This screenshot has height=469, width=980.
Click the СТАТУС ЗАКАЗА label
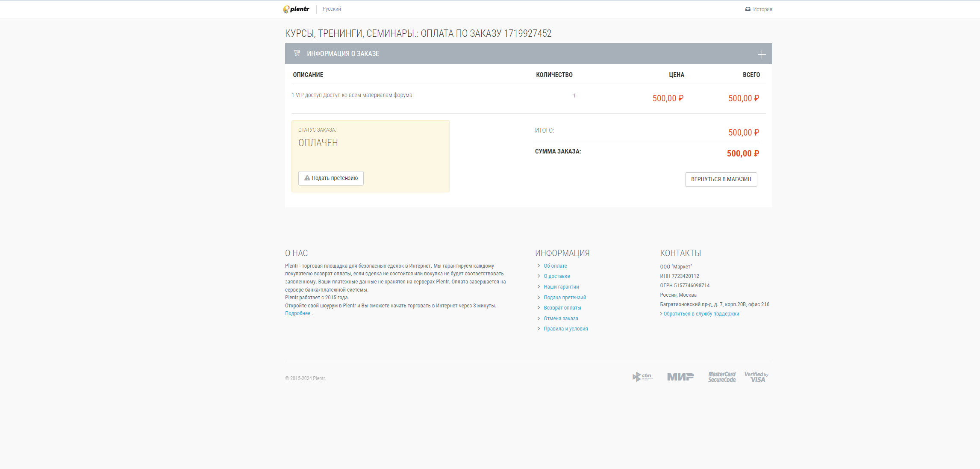(317, 130)
